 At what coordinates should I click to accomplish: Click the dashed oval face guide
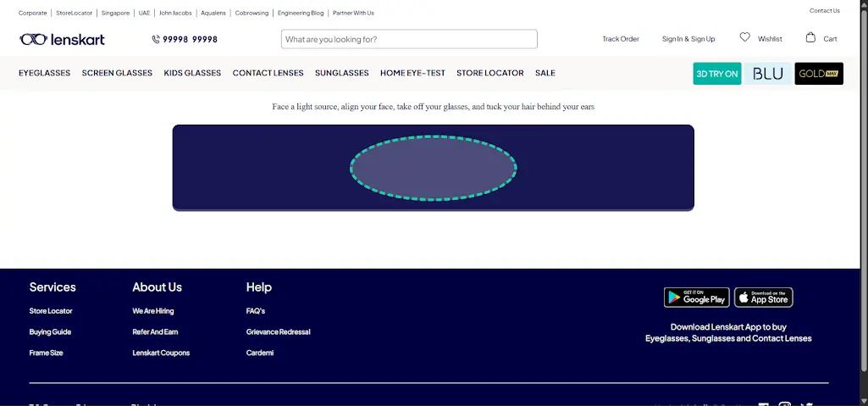point(434,168)
